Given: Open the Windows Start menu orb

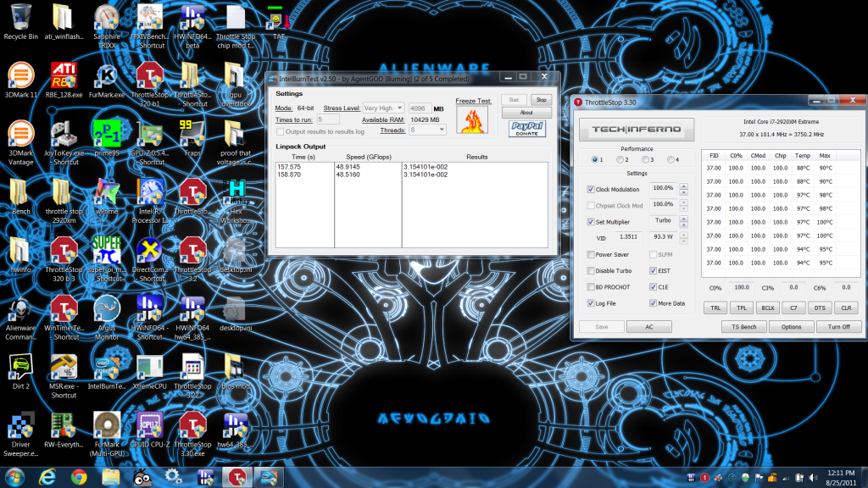Looking at the screenshot, I should (x=14, y=477).
